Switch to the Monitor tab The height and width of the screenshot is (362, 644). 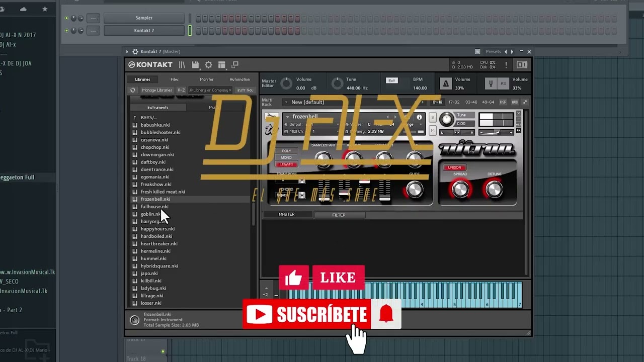pos(207,79)
